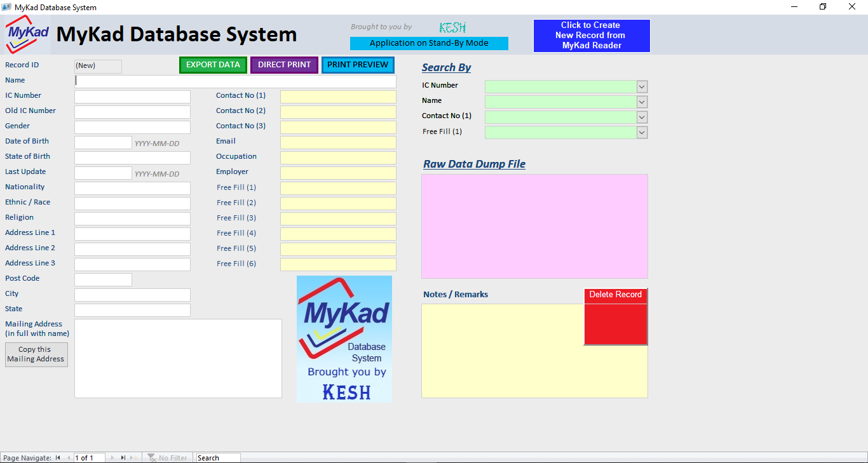Click the KESH logo in header
The height and width of the screenshot is (463, 868).
tap(453, 28)
